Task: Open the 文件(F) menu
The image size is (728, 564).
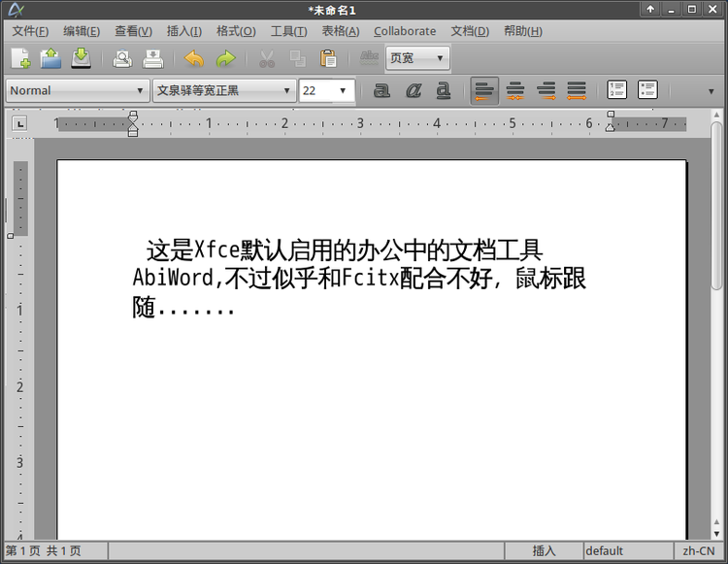Action: tap(30, 31)
